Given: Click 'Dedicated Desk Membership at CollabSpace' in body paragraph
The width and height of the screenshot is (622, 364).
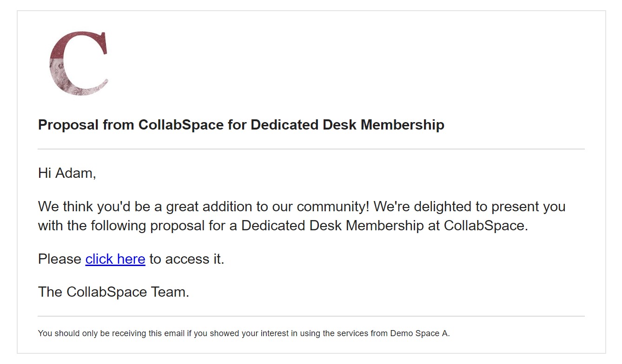Looking at the screenshot, I should [x=383, y=226].
